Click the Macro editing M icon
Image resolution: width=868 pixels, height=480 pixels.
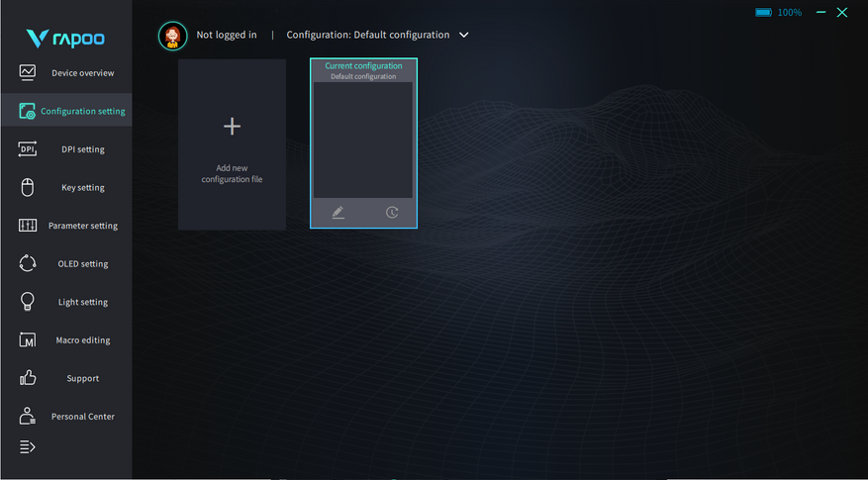[27, 339]
